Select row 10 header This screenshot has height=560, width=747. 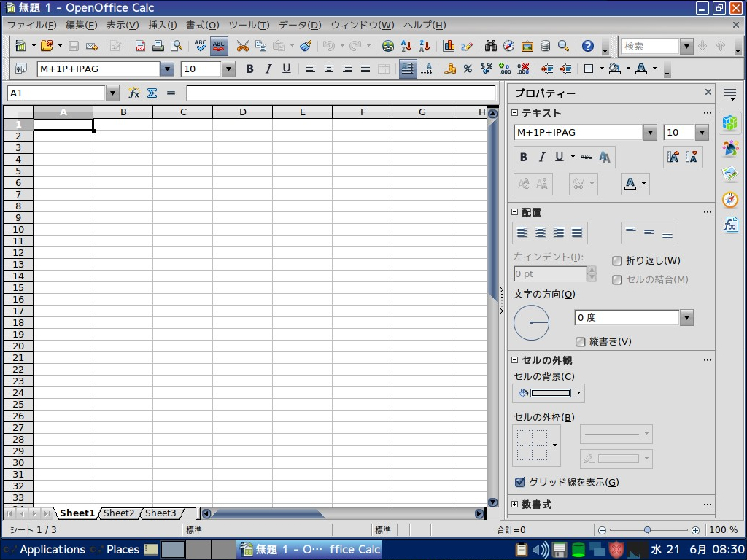[x=18, y=230]
